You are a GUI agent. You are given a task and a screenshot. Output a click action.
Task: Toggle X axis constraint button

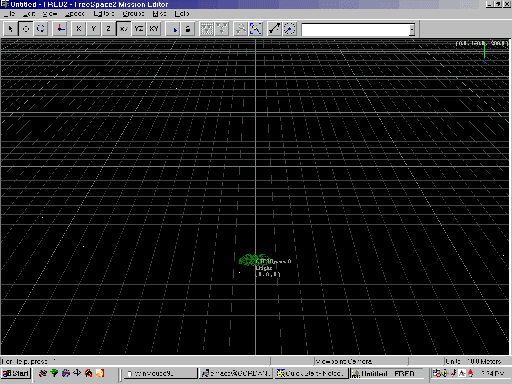(x=79, y=29)
